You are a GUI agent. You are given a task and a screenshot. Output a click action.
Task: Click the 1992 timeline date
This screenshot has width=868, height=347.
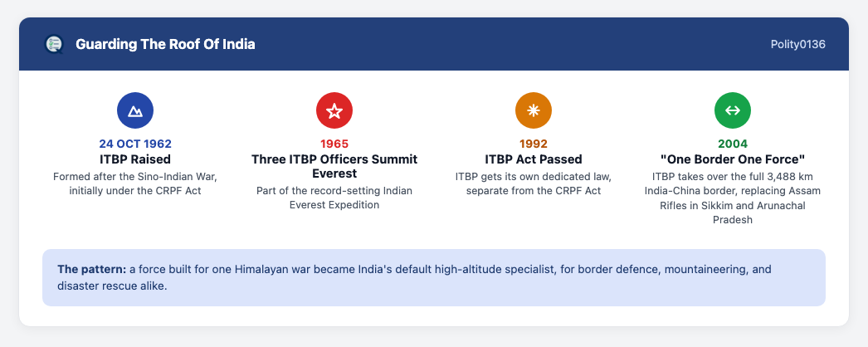533,144
